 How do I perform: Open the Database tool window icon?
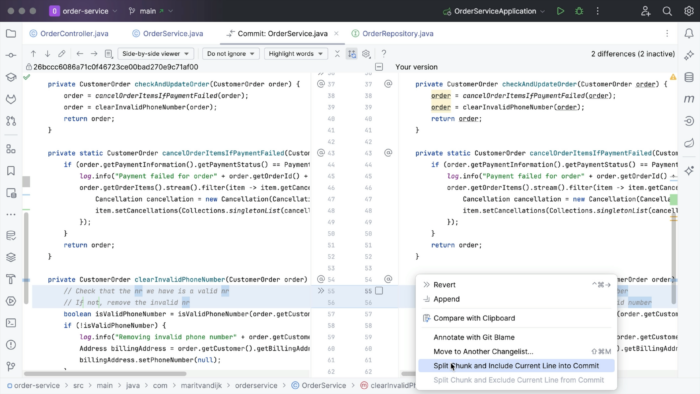point(689,77)
